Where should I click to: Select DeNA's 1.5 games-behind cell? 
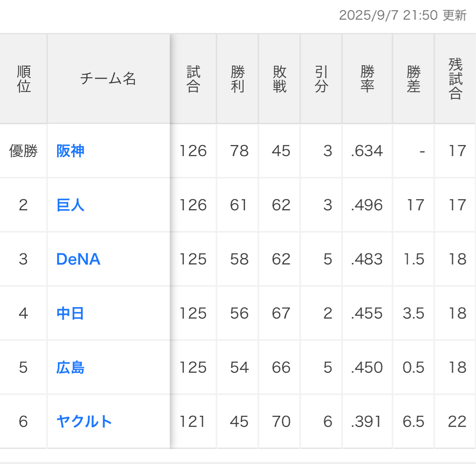click(x=414, y=259)
